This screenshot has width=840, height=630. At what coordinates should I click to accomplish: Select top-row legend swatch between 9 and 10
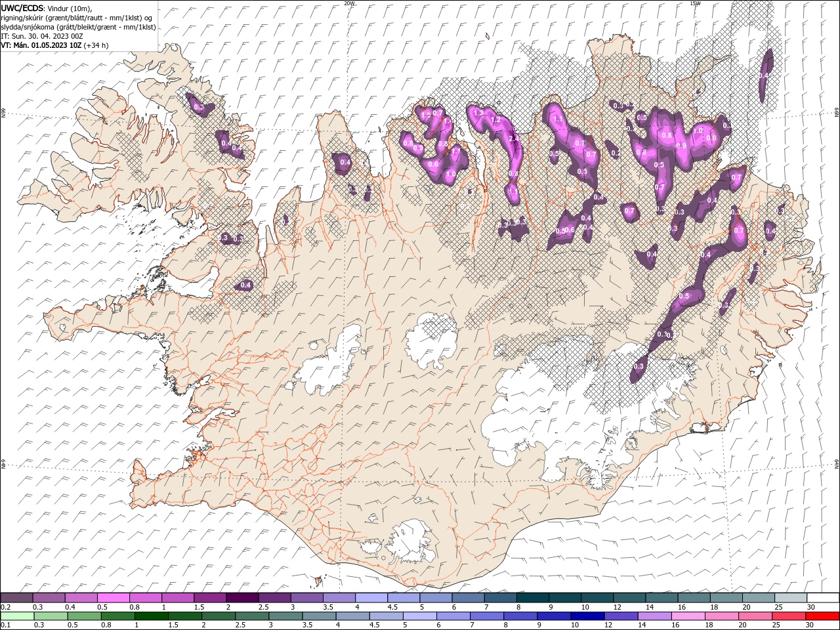pos(564,598)
